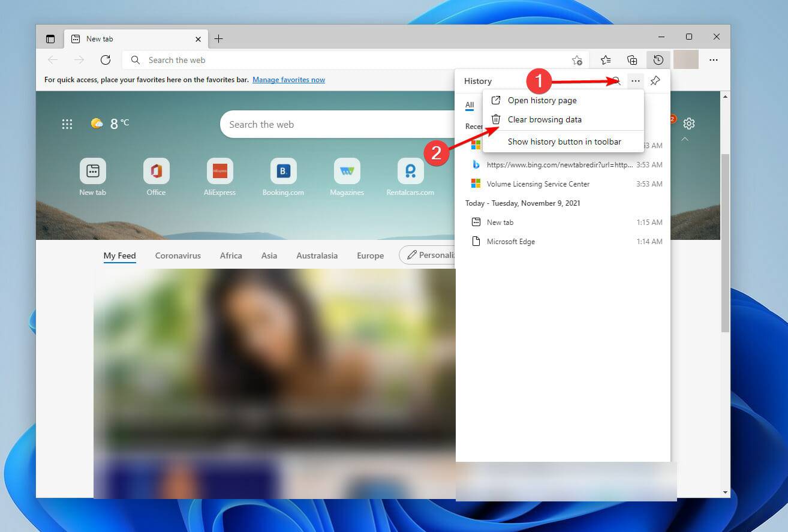
Task: Open bing.com newtabredir history entry
Action: pyautogui.click(x=564, y=165)
